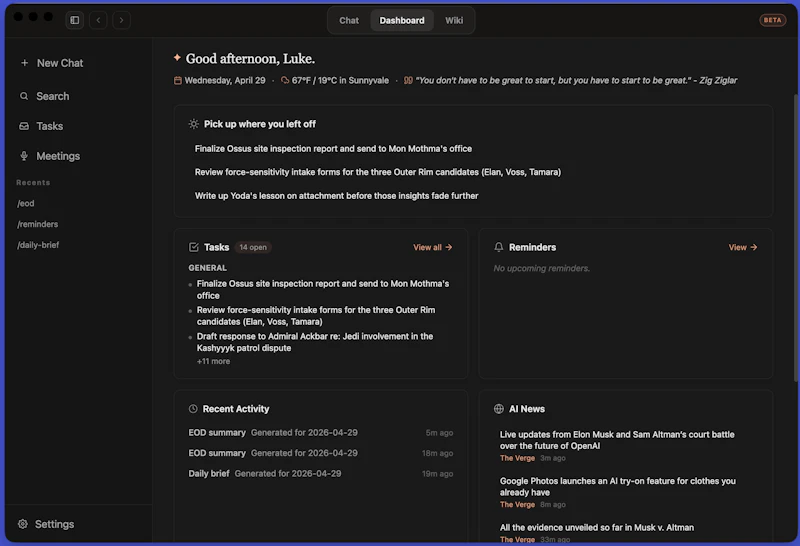
Task: Click the BETA badge
Action: pyautogui.click(x=772, y=20)
